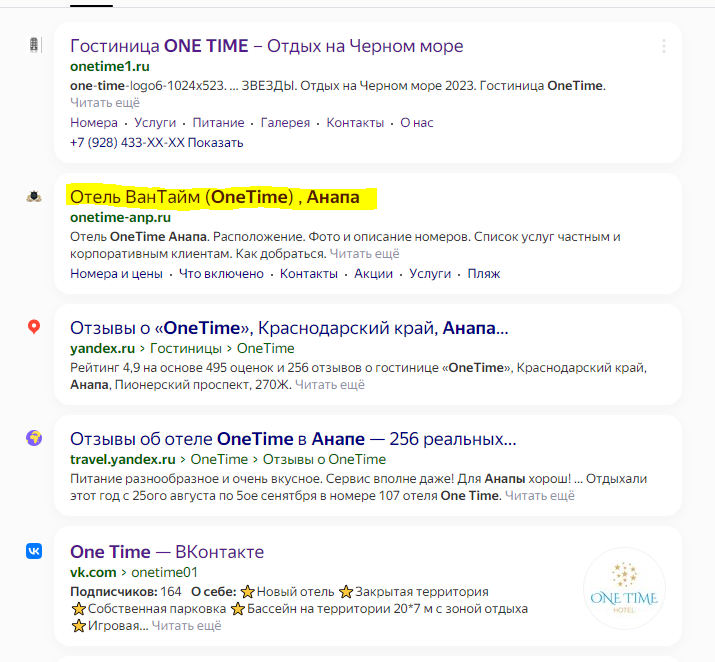
Task: Click the 'onetime01' breadcrumb
Action: click(x=165, y=572)
